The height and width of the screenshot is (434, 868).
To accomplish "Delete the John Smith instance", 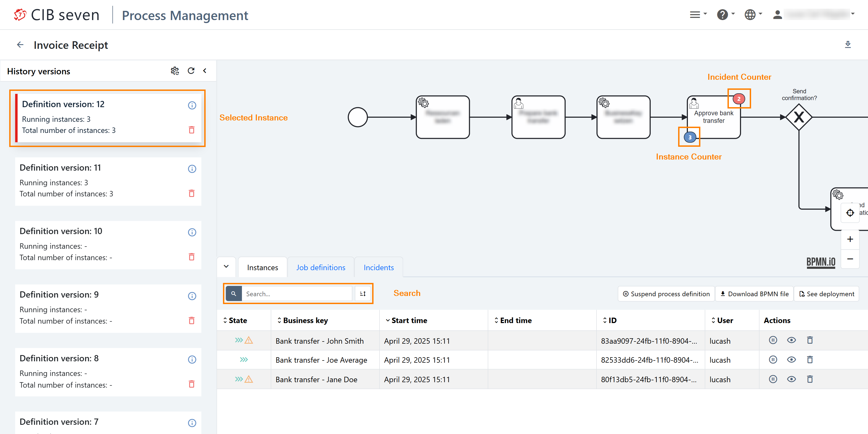I will tap(810, 340).
